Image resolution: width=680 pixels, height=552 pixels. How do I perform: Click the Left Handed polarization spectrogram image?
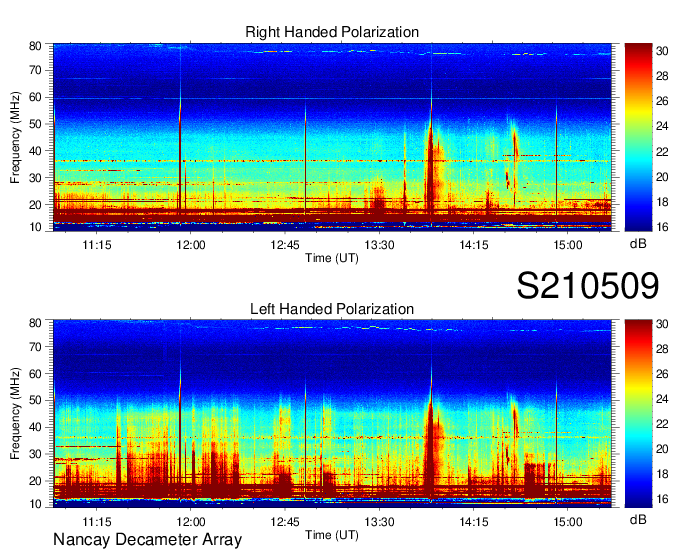(332, 414)
